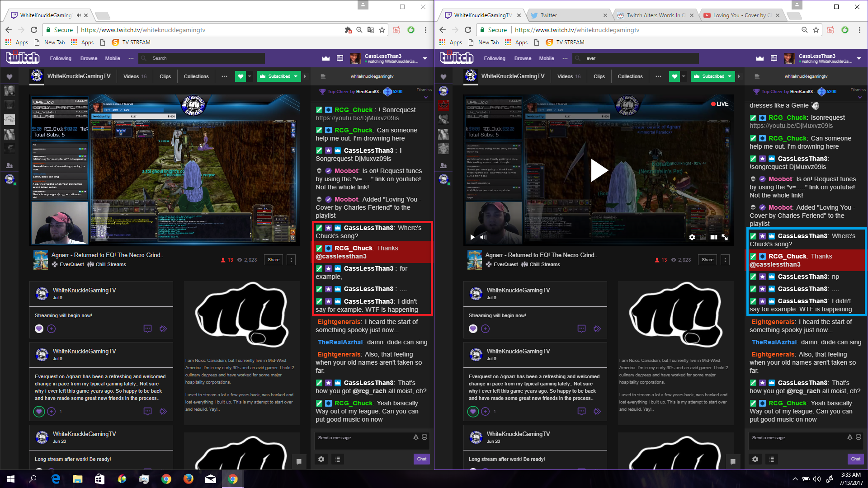The image size is (868, 488).
Task: Open notification dropdown beside the heart in the right window
Action: tap(684, 76)
